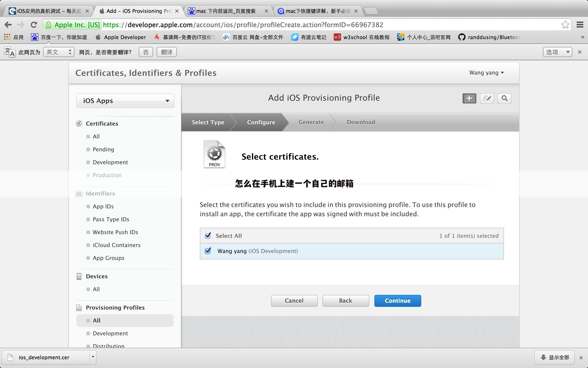588x368 pixels.
Task: Click the Cancel button
Action: click(294, 301)
